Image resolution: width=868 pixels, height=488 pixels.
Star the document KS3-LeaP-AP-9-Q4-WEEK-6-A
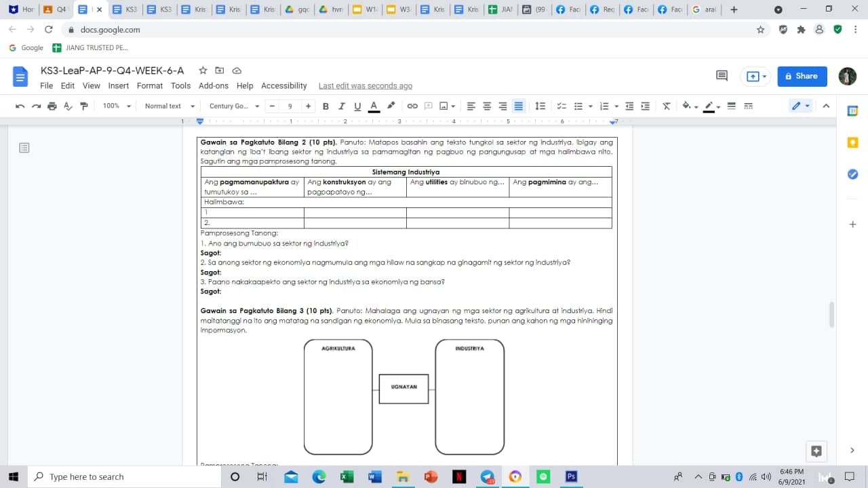[203, 70]
